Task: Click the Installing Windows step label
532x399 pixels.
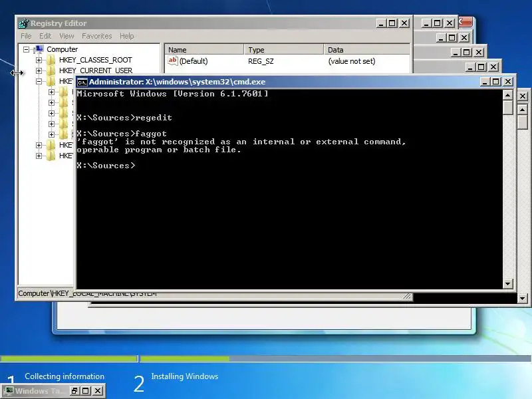Action: coord(185,376)
